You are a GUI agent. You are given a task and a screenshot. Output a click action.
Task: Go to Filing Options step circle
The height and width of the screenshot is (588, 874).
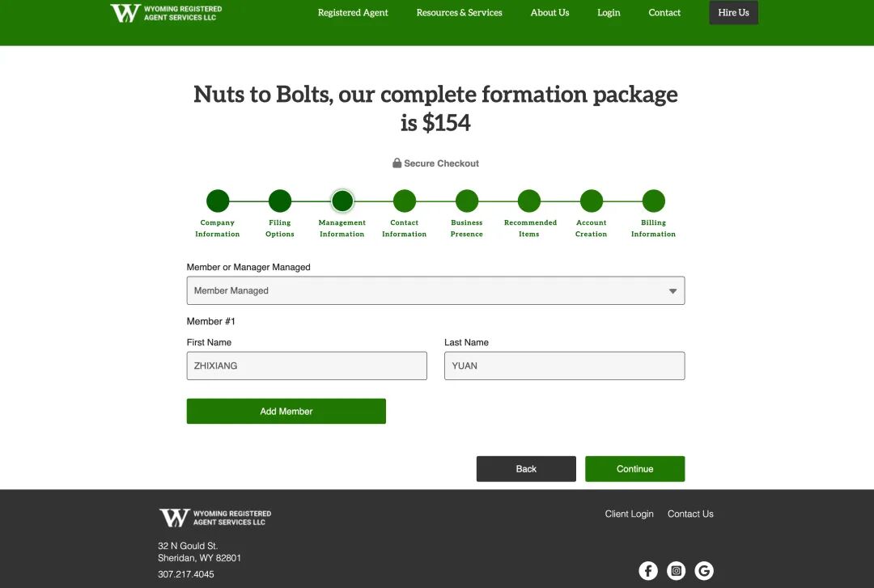coord(280,201)
